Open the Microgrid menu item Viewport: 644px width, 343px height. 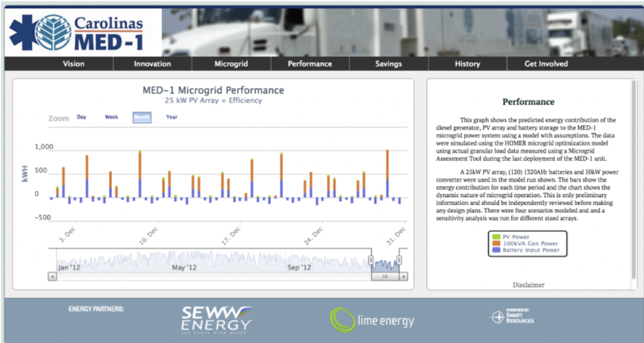(x=231, y=63)
